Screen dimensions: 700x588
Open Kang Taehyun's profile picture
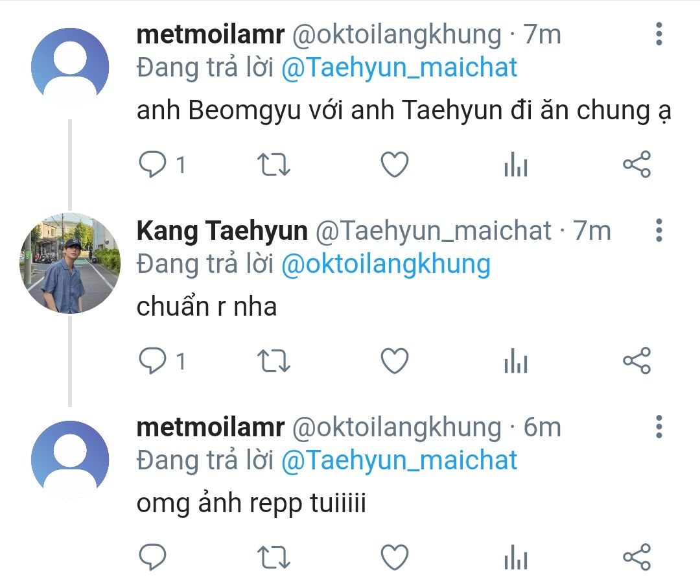point(70,263)
